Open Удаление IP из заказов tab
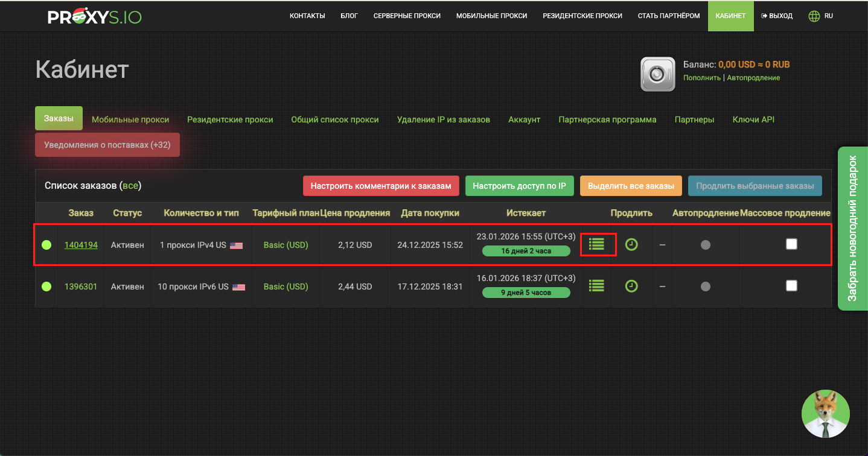 tap(444, 119)
